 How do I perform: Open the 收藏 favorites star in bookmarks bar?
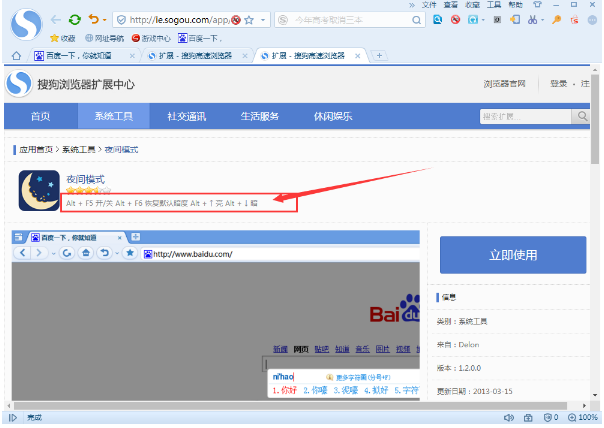coord(63,38)
